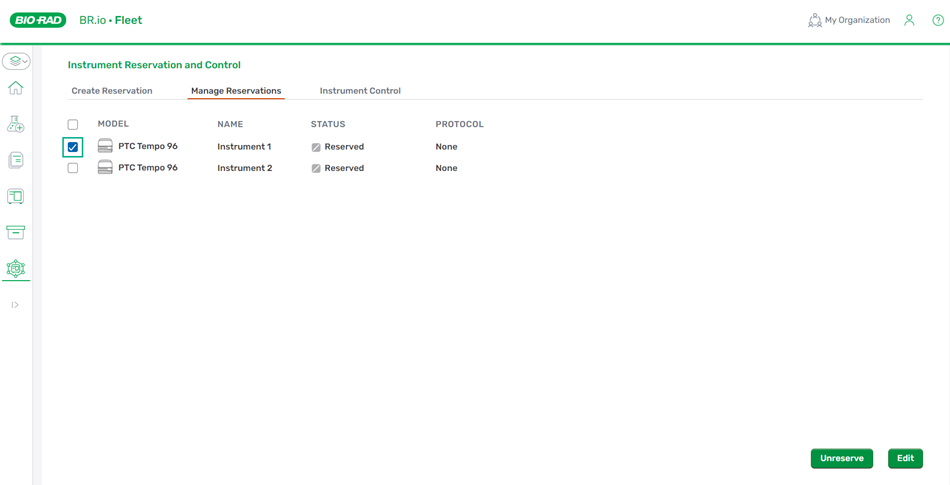Expand the collapsed sidebar navigation
950x485 pixels.
(15, 305)
